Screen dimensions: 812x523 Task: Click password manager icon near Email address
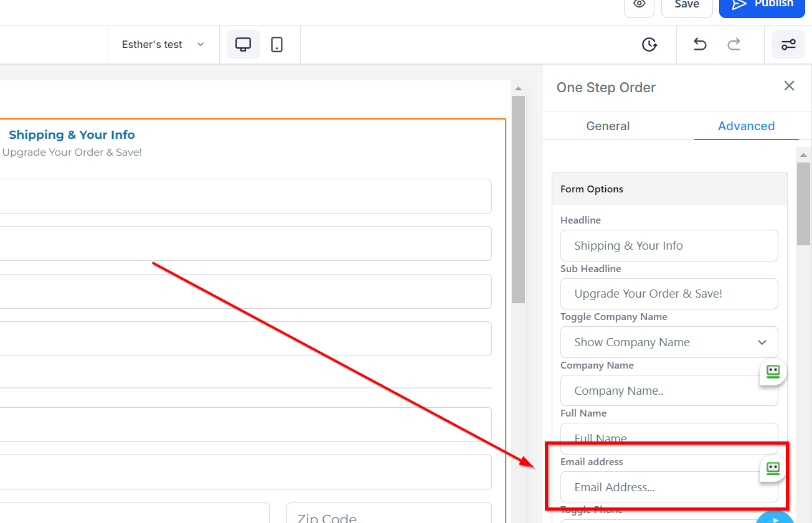point(773,468)
